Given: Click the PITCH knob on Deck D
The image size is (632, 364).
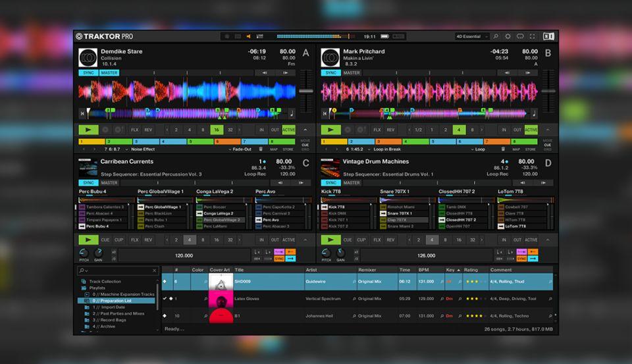Looking at the screenshot, I should 326,253.
